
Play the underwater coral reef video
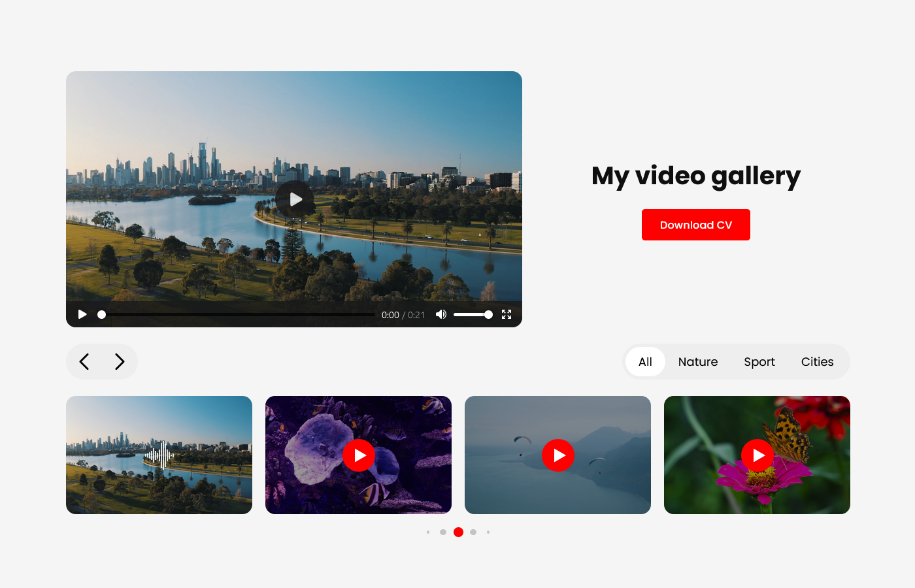click(359, 455)
